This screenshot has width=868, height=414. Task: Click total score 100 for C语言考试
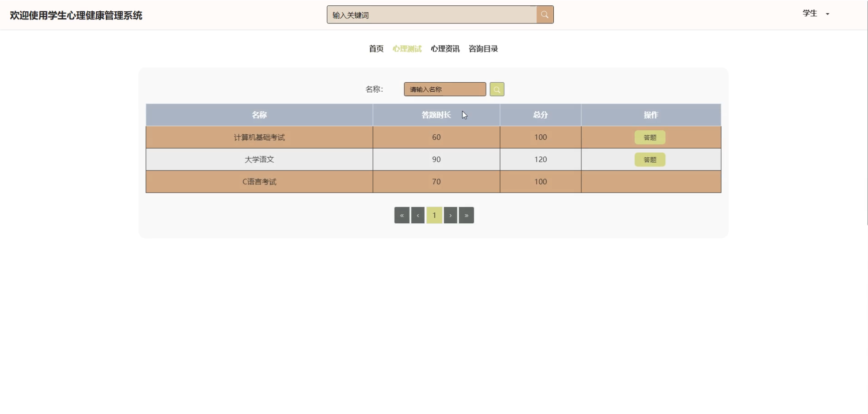541,182
